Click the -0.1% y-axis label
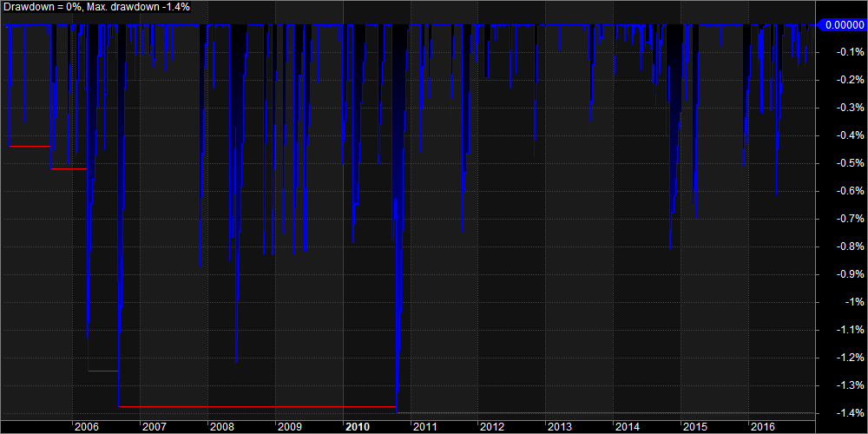 coord(849,52)
